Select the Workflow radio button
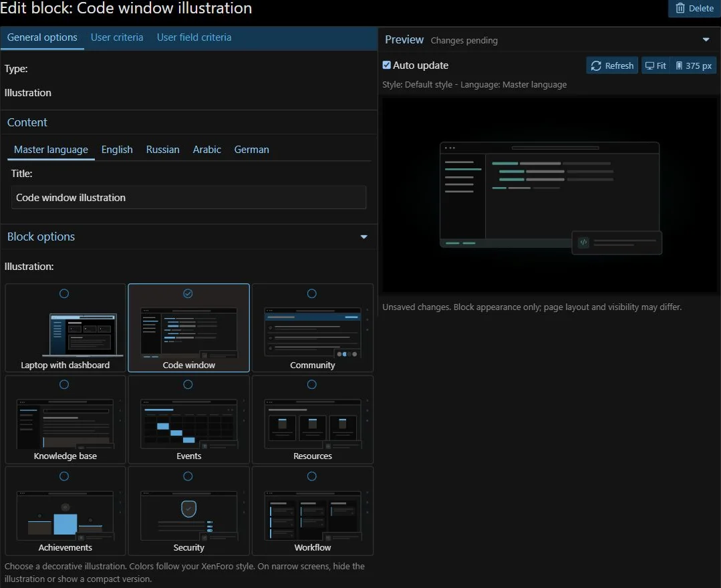Image resolution: width=721 pixels, height=588 pixels. (312, 476)
